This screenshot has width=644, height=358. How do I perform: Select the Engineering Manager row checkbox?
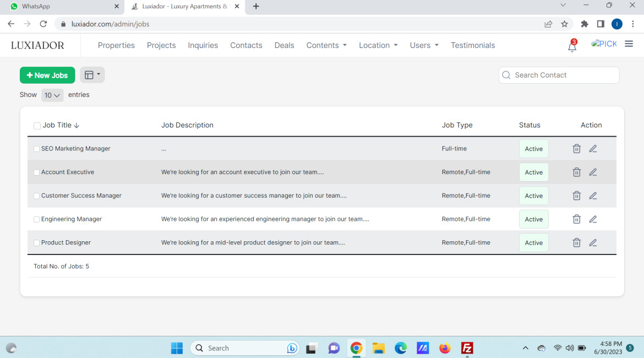(x=37, y=219)
